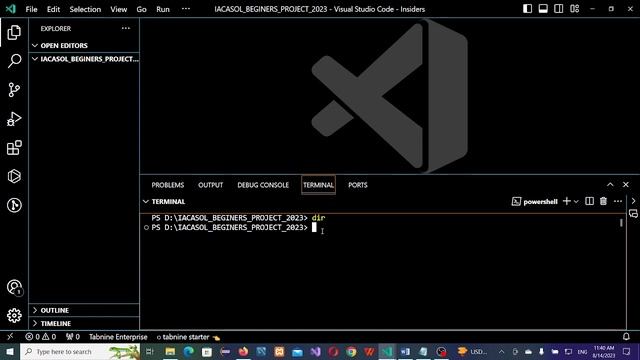Open the Explorer view in activity bar
Screen dimensions: 640x360
(14, 33)
